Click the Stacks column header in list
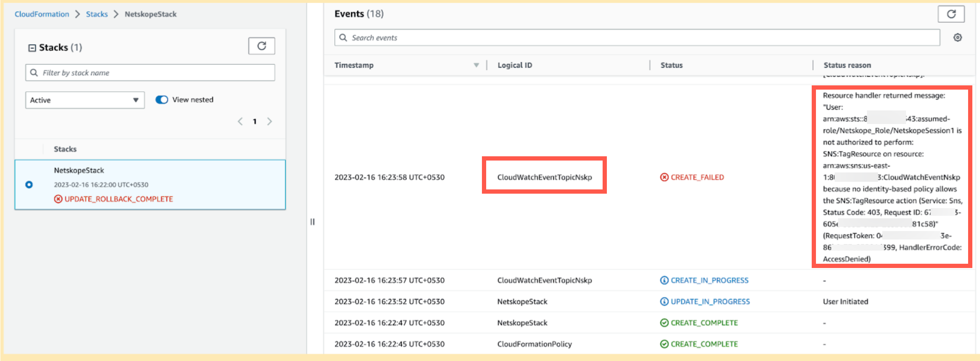The width and height of the screenshot is (980, 361). (x=65, y=149)
